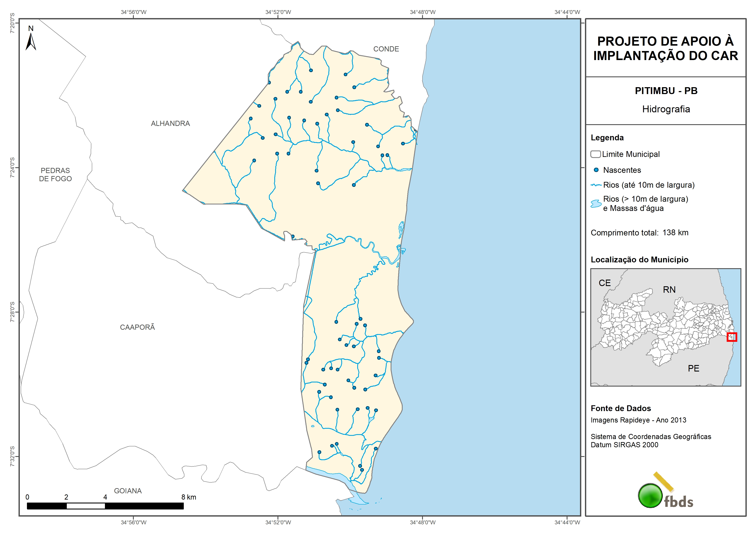Click the PEDRAS DE FOGO label

click(x=55, y=175)
